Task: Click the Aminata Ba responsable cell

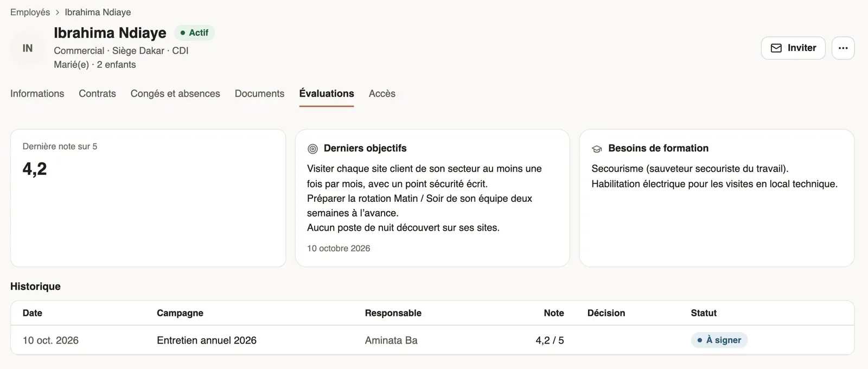Action: [391, 340]
